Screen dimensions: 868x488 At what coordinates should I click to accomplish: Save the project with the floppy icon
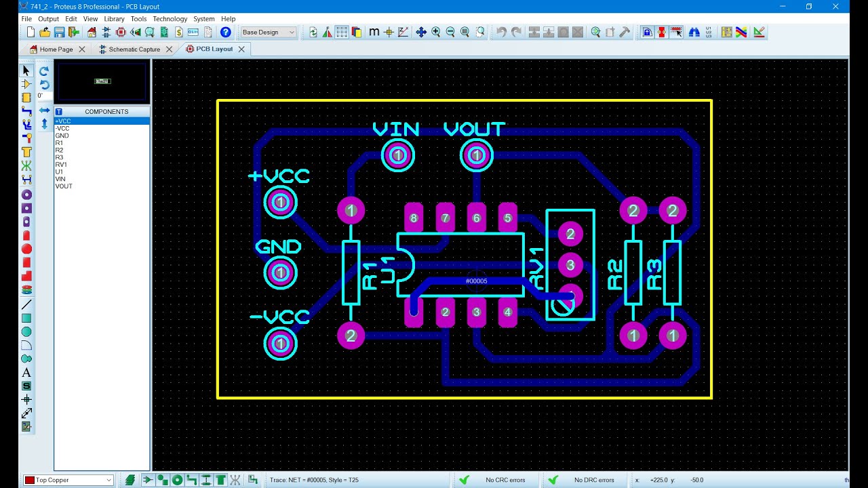(x=59, y=32)
